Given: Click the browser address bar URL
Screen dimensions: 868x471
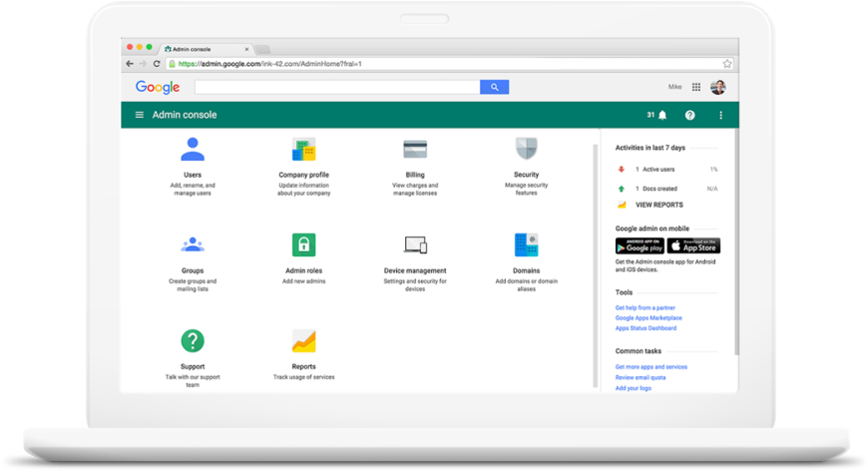Looking at the screenshot, I should pyautogui.click(x=269, y=64).
